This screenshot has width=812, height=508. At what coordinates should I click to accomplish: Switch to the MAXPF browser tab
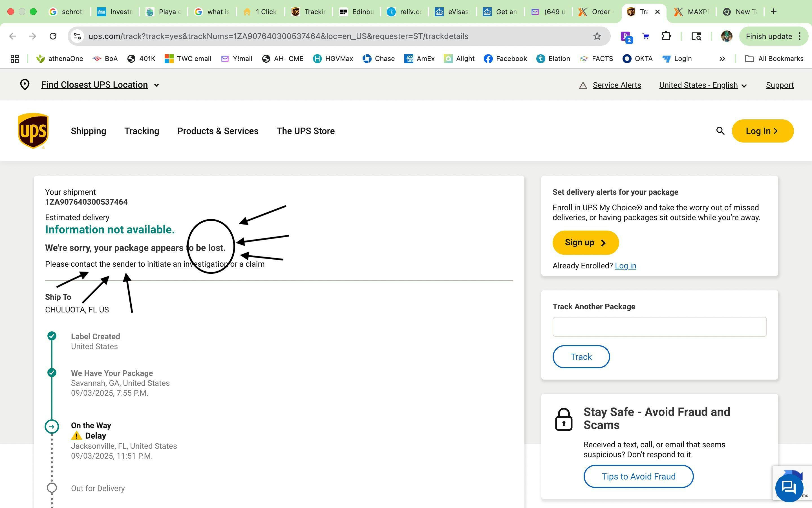click(692, 12)
